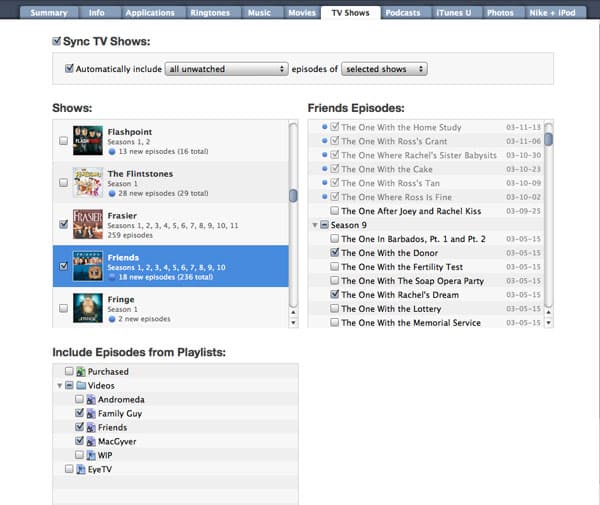This screenshot has width=600, height=505.
Task: Click the Shows list scrollbar thumb
Action: coord(293,195)
